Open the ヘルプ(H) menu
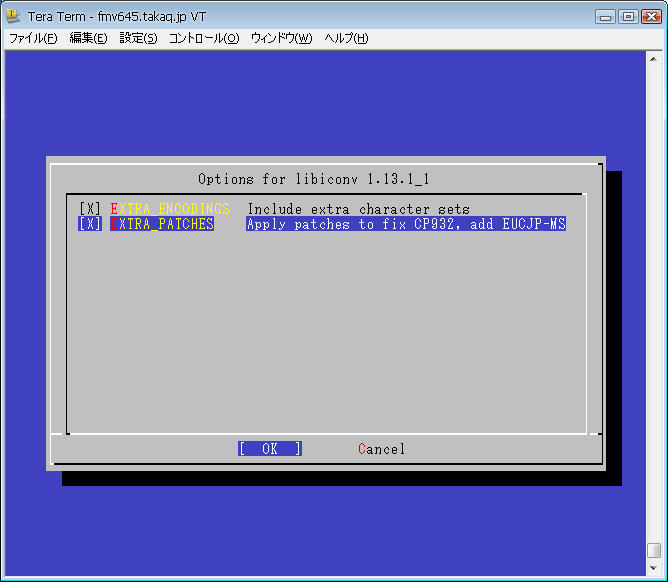This screenshot has width=668, height=582. click(x=346, y=38)
